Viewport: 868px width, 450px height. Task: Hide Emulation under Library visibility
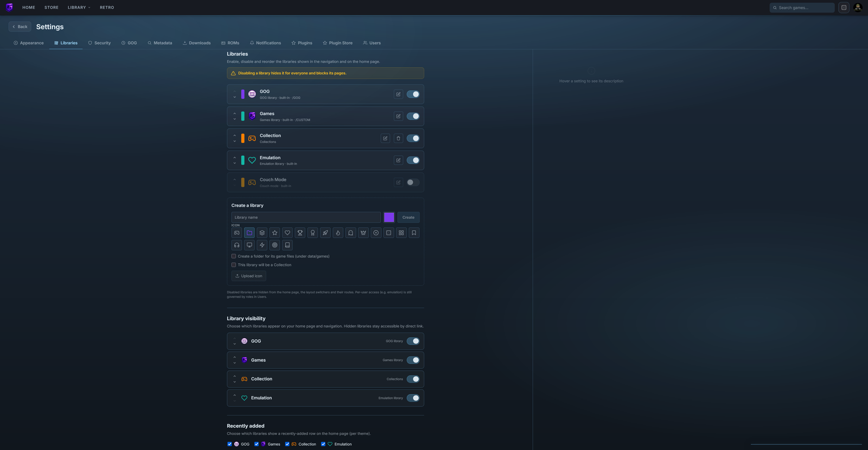(x=413, y=398)
